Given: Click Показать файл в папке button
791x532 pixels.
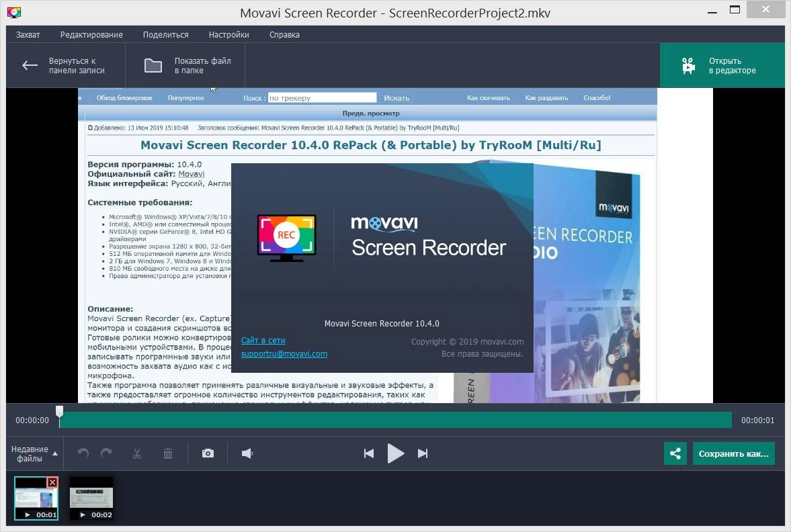Looking at the screenshot, I should click(x=185, y=66).
